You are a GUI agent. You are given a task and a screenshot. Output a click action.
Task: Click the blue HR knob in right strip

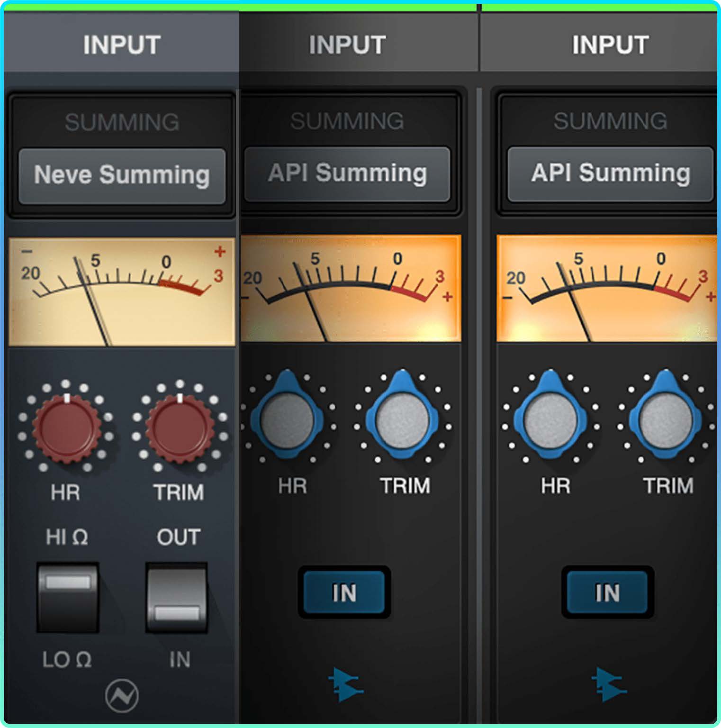[x=550, y=420]
